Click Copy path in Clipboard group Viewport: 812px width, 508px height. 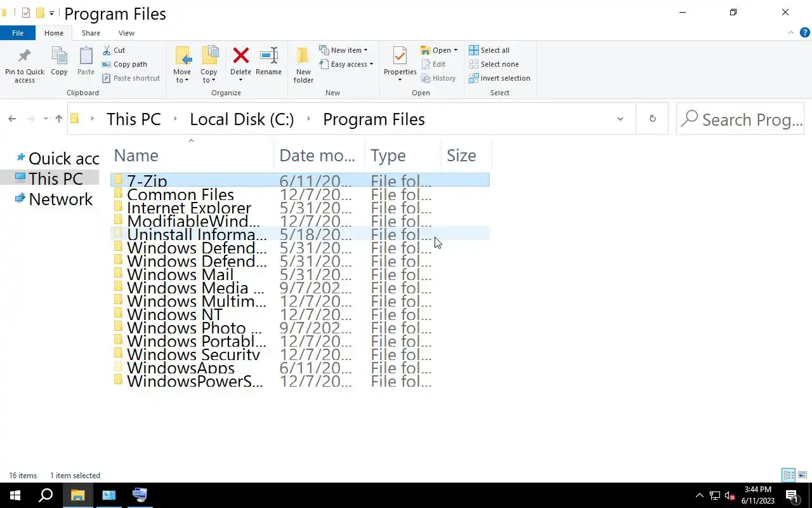click(x=124, y=64)
